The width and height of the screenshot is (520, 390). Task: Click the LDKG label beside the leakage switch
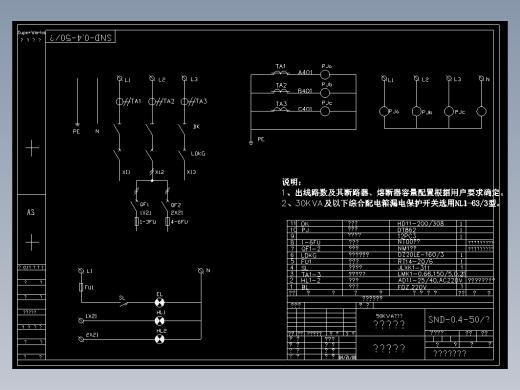point(198,154)
